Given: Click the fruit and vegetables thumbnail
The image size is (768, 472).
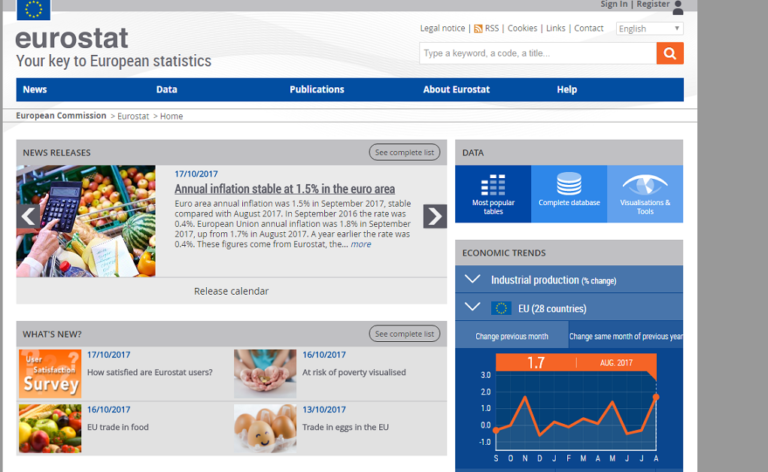Looking at the screenshot, I should [50, 428].
